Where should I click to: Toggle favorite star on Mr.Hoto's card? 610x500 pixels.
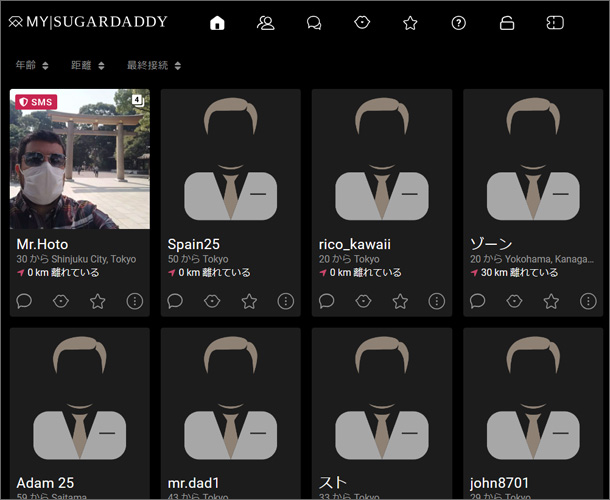[98, 301]
